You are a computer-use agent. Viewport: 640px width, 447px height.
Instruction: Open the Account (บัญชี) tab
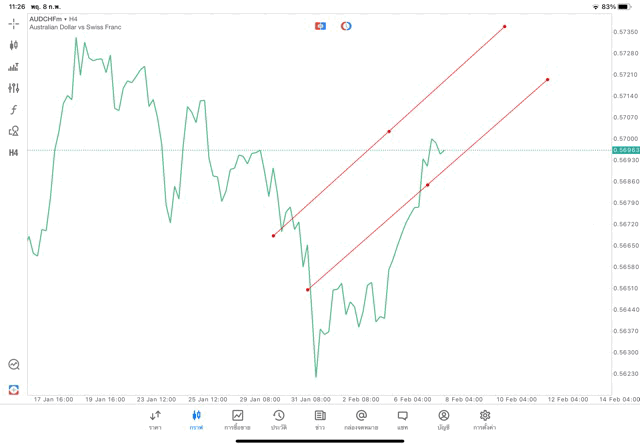click(x=443, y=420)
